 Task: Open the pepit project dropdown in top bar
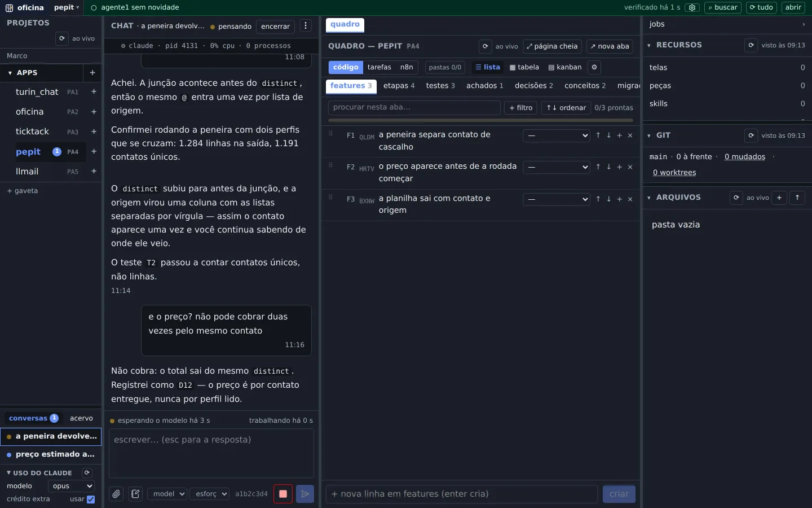click(x=67, y=7)
